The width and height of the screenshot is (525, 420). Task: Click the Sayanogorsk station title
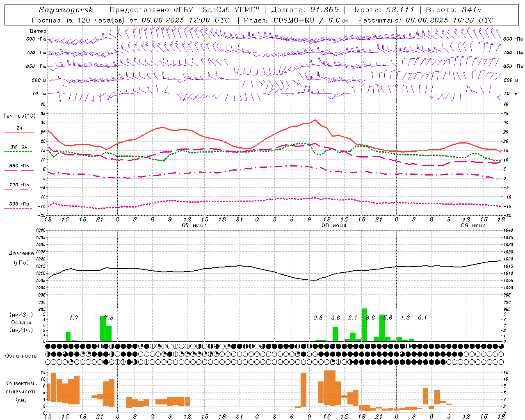coord(66,10)
